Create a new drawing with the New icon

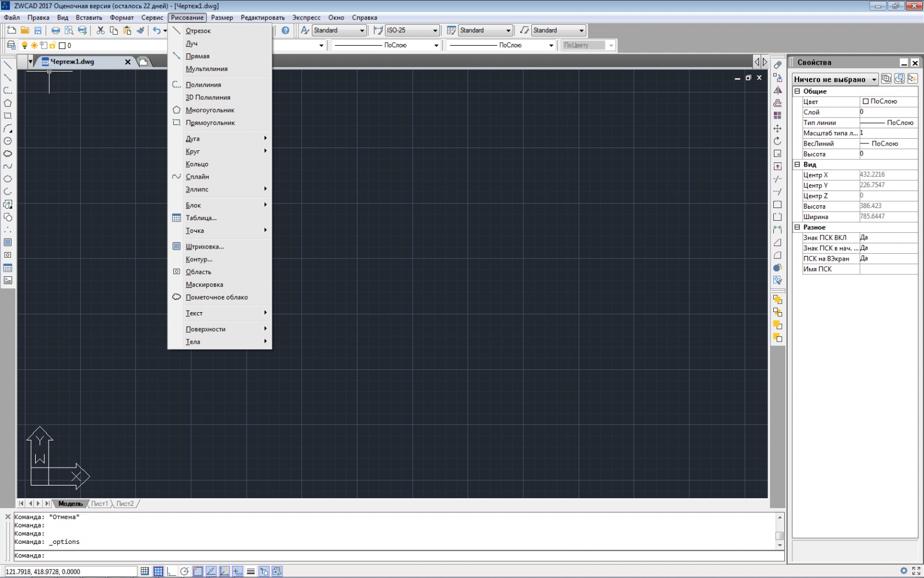12,30
